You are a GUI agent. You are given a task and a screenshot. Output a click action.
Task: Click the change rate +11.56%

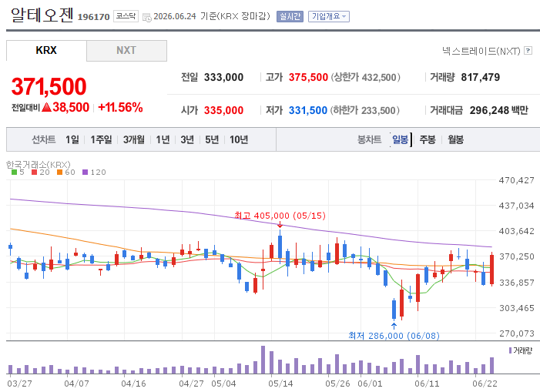(x=120, y=107)
